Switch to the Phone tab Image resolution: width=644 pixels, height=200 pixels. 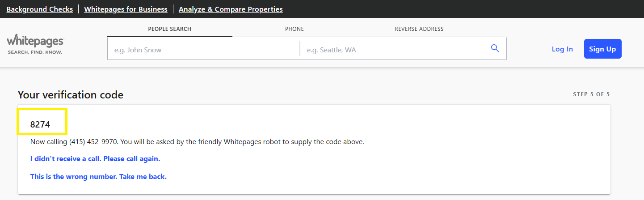[295, 29]
